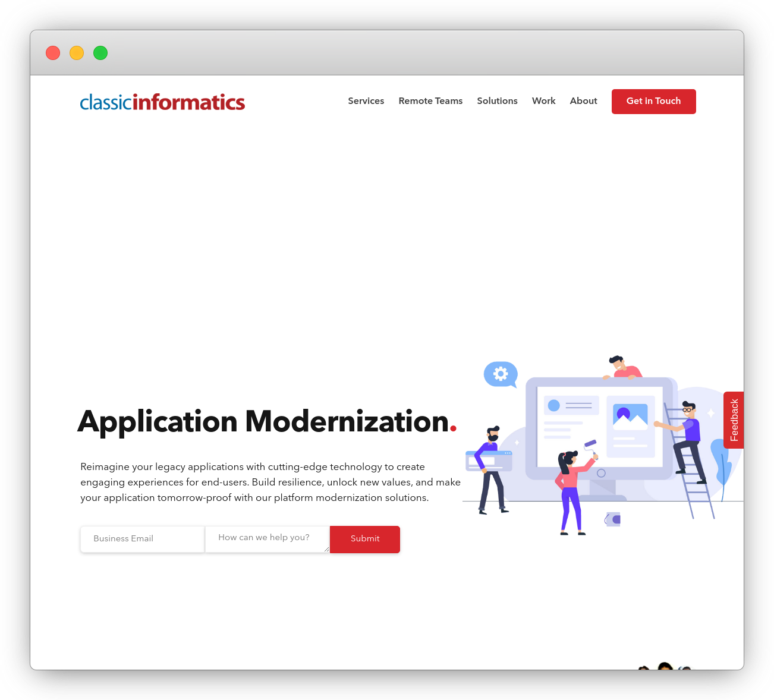Open the Feedback side tab
Image resolution: width=774 pixels, height=700 pixels.
pyautogui.click(x=734, y=420)
